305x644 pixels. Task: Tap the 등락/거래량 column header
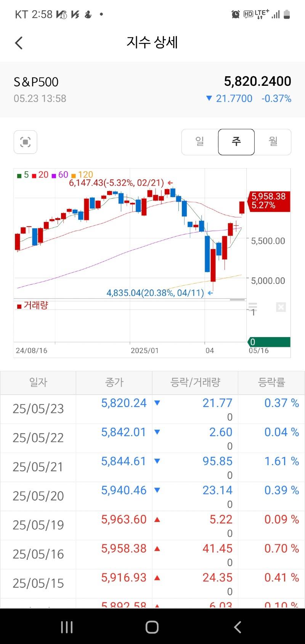tap(195, 382)
